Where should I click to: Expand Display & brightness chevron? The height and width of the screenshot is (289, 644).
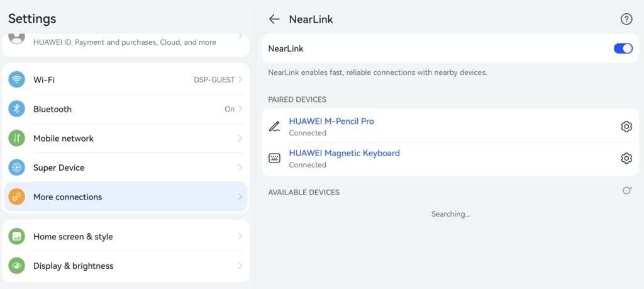(240, 266)
